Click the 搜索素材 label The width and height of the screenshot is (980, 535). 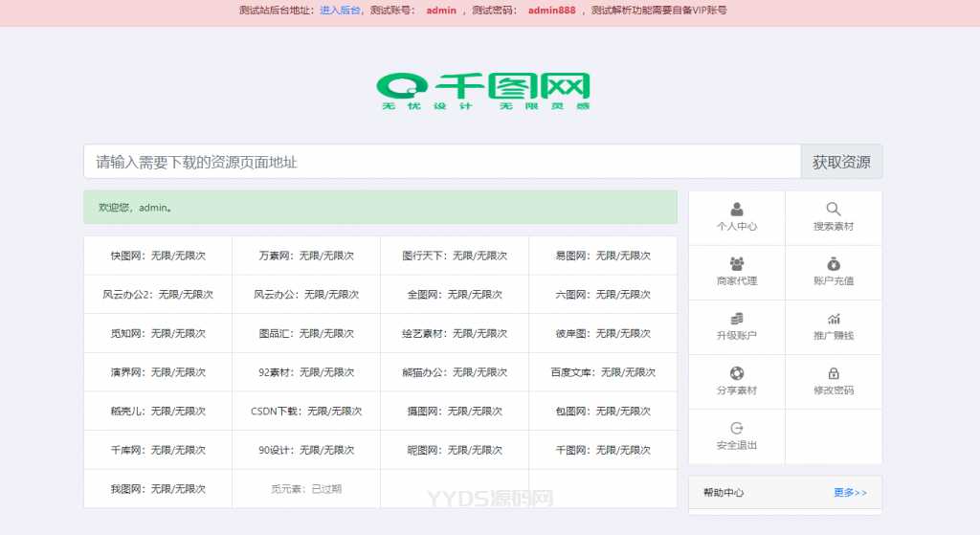834,226
